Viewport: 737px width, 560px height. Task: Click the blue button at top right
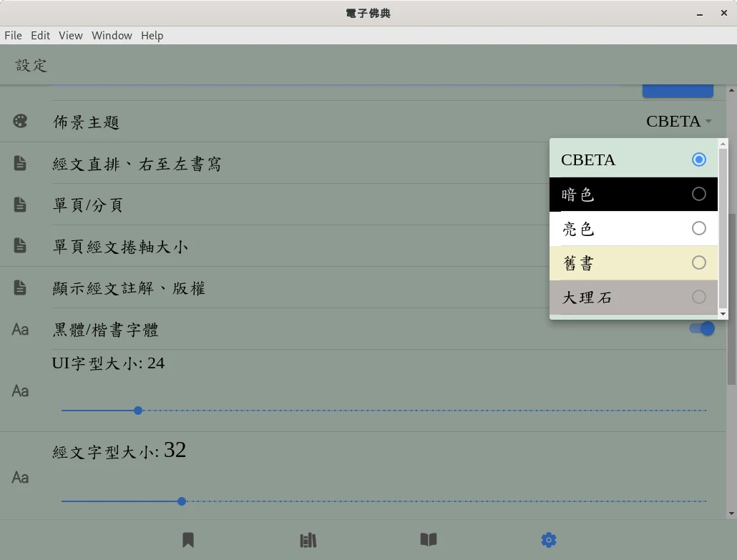click(678, 91)
